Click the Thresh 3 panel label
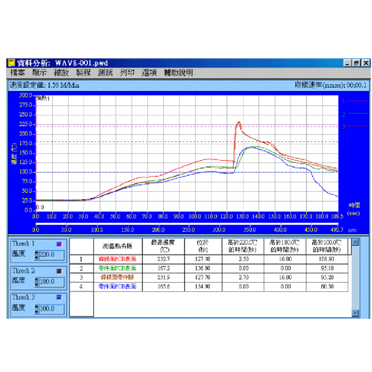 coord(23,297)
